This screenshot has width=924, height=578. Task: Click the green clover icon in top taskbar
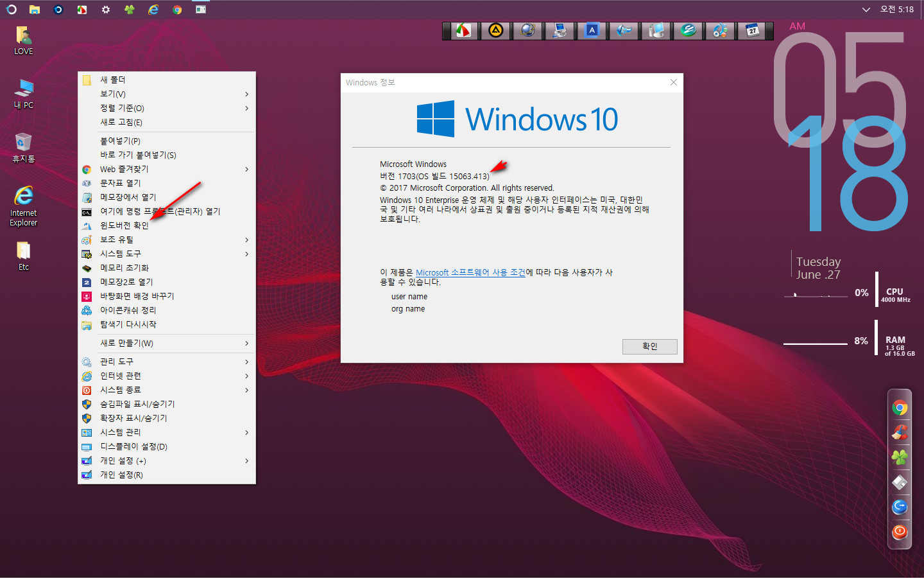(x=130, y=10)
